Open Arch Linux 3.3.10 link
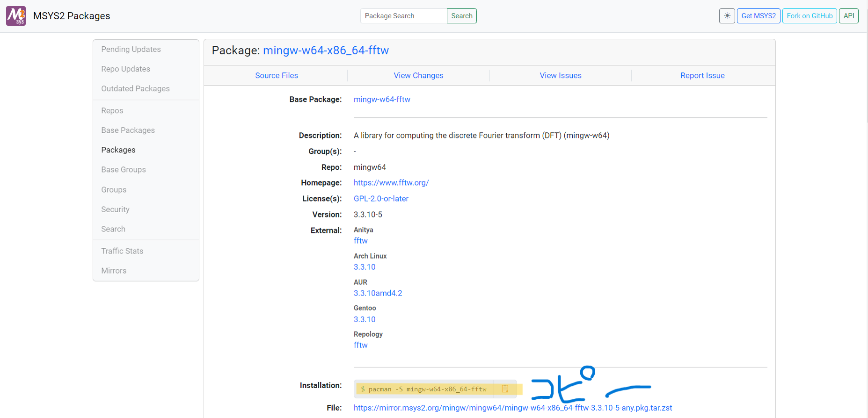The width and height of the screenshot is (868, 418). 365,267
